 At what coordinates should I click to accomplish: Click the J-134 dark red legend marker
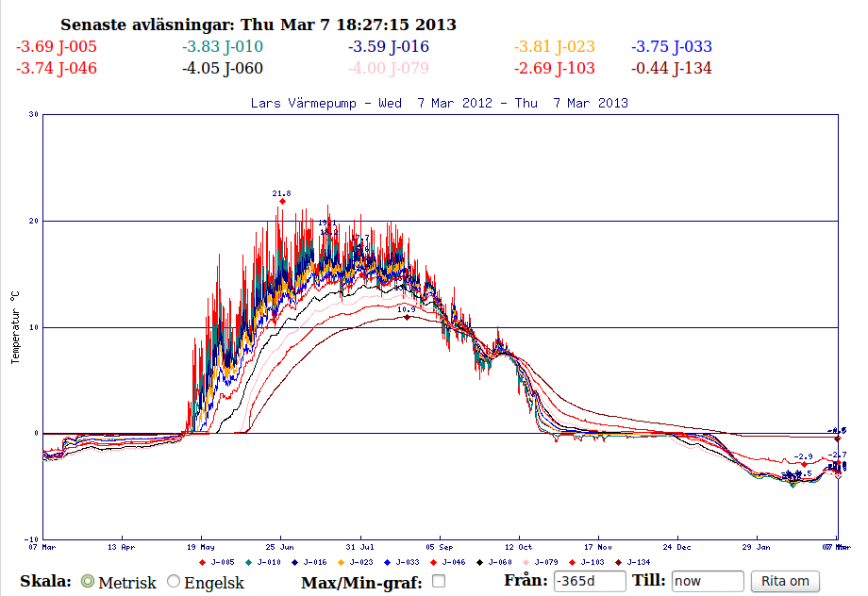pyautogui.click(x=618, y=562)
